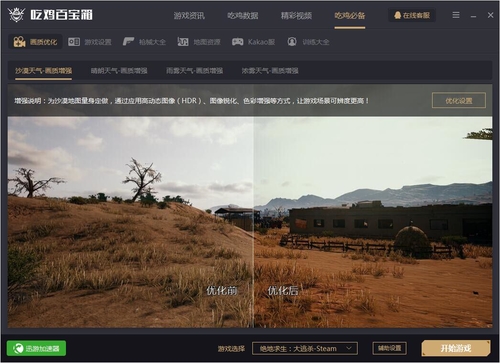Image resolution: width=500 pixels, height=363 pixels.
Task: Open the 枪械大全 weapons guide
Action: (x=144, y=42)
